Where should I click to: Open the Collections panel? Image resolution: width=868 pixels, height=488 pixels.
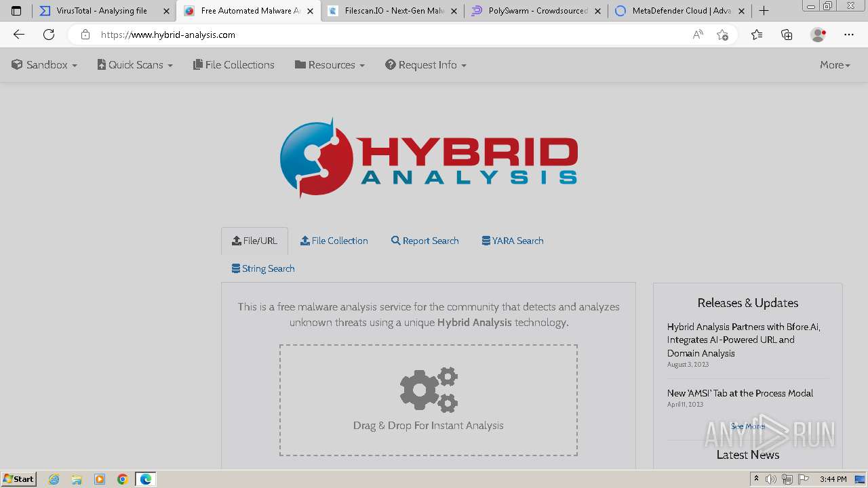click(x=787, y=35)
